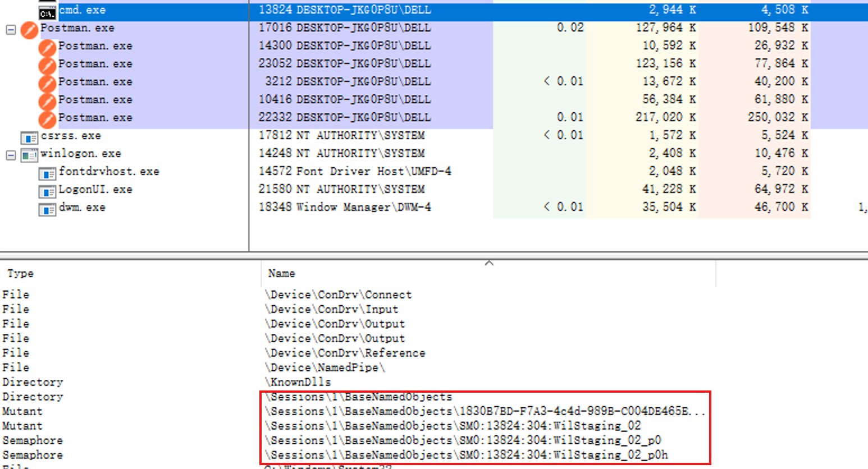
Task: Click the Postman icon in PID 10416 row
Action: click(47, 102)
